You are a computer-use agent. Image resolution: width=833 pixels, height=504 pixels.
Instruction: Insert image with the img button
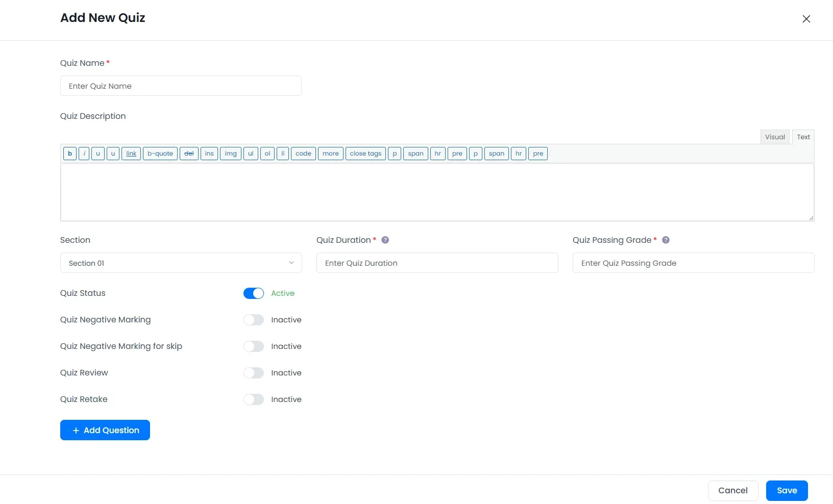click(x=231, y=154)
